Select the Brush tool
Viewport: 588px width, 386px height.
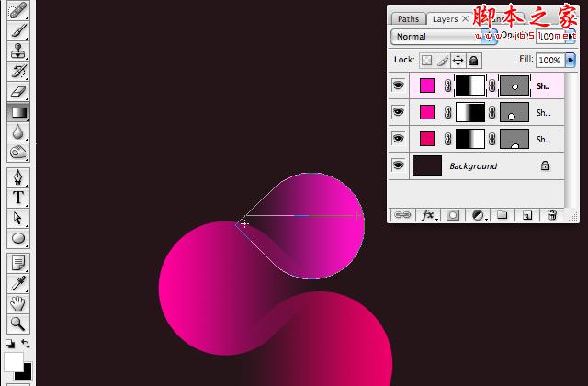pyautogui.click(x=18, y=30)
